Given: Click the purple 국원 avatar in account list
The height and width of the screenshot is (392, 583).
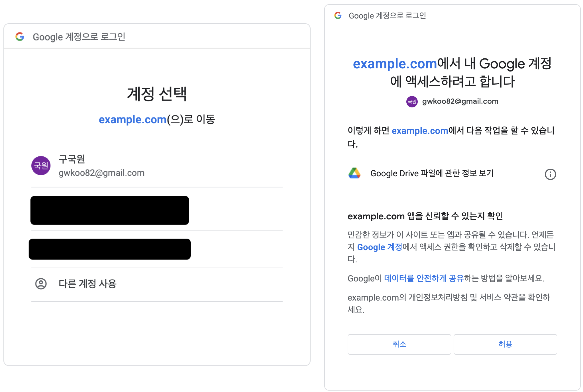Looking at the screenshot, I should coord(41,166).
